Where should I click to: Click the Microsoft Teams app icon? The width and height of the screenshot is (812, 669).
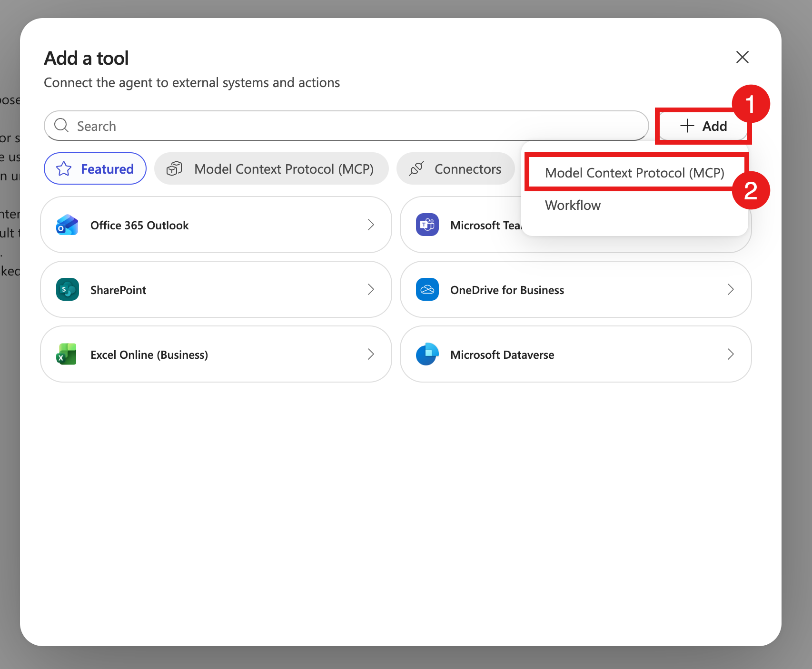pos(427,225)
